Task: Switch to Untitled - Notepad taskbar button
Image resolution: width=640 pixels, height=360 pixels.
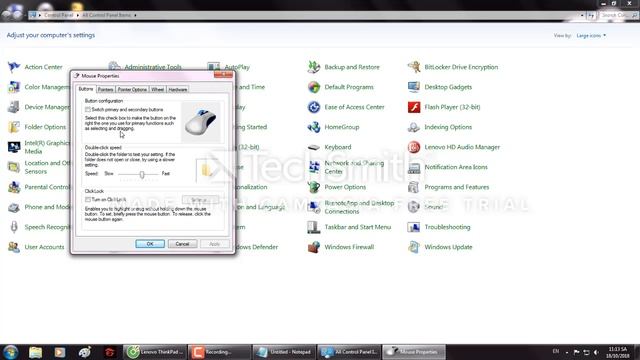Action: [x=284, y=352]
